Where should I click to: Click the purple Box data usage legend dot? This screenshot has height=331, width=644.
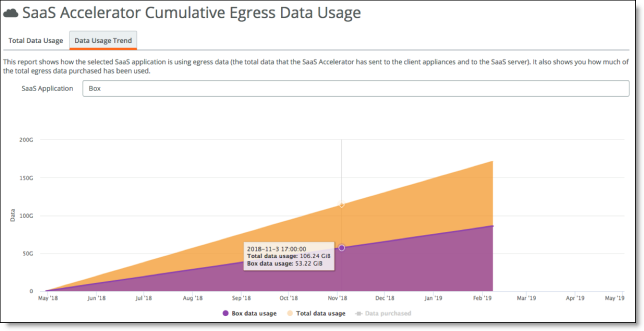click(x=226, y=313)
